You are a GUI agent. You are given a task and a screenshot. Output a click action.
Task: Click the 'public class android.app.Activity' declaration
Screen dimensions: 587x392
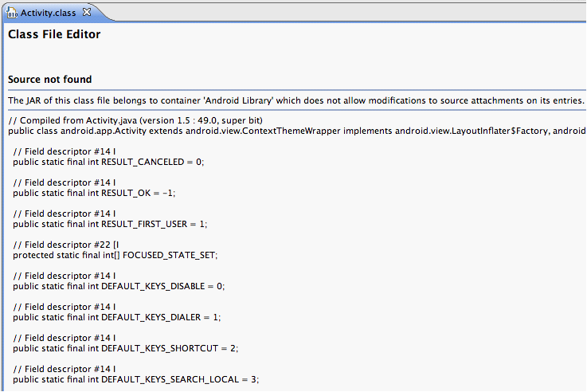296,131
